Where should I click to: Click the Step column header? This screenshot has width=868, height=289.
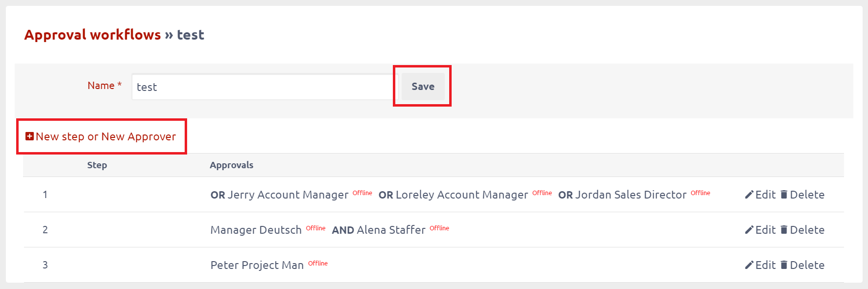click(97, 165)
